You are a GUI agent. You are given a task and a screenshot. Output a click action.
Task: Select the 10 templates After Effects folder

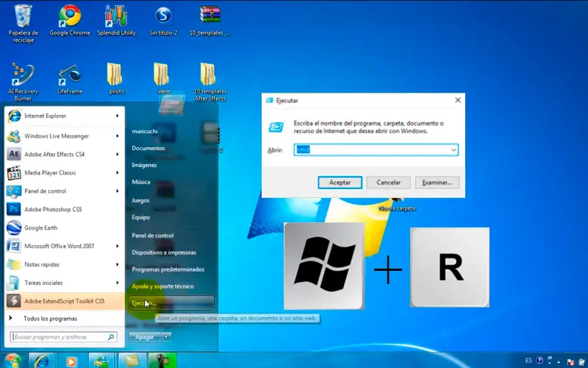tap(209, 82)
